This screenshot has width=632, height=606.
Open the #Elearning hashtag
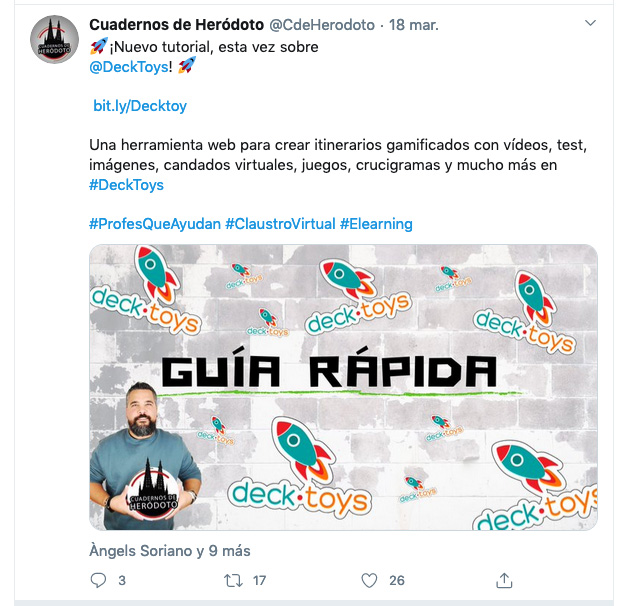tap(376, 224)
